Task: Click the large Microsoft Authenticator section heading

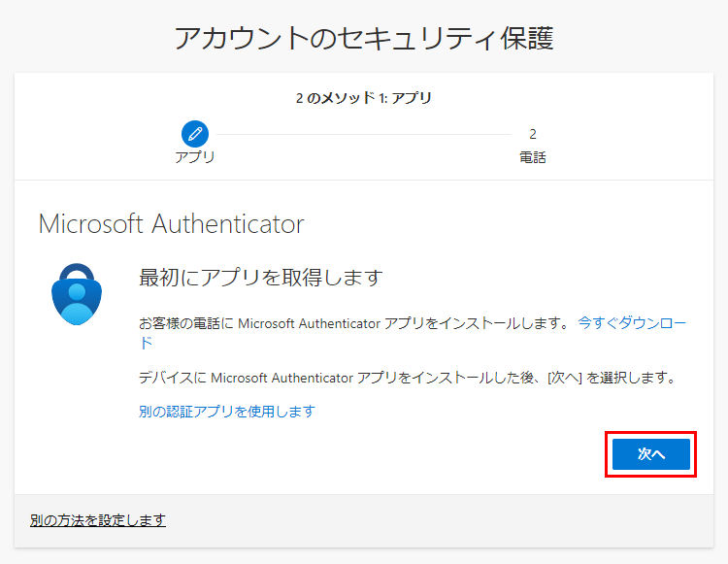Action: [171, 224]
